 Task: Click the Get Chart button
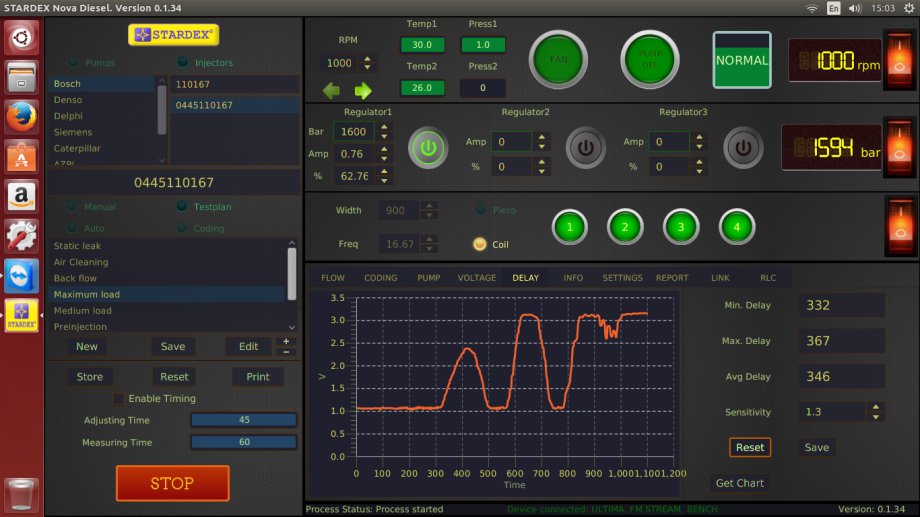pos(739,483)
